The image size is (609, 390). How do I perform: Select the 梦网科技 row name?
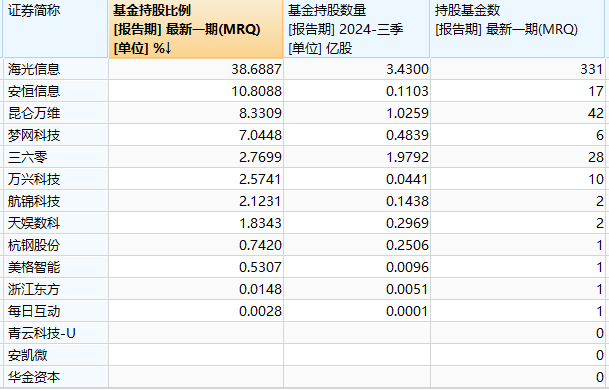pos(34,135)
